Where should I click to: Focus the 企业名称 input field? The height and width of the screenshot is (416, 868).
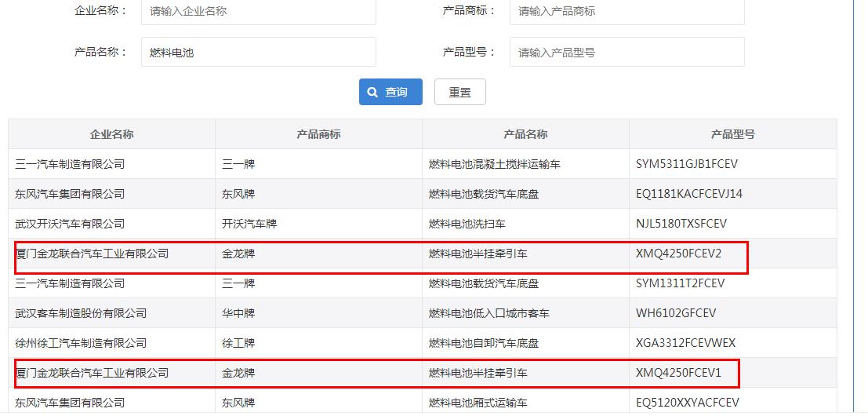tap(259, 11)
